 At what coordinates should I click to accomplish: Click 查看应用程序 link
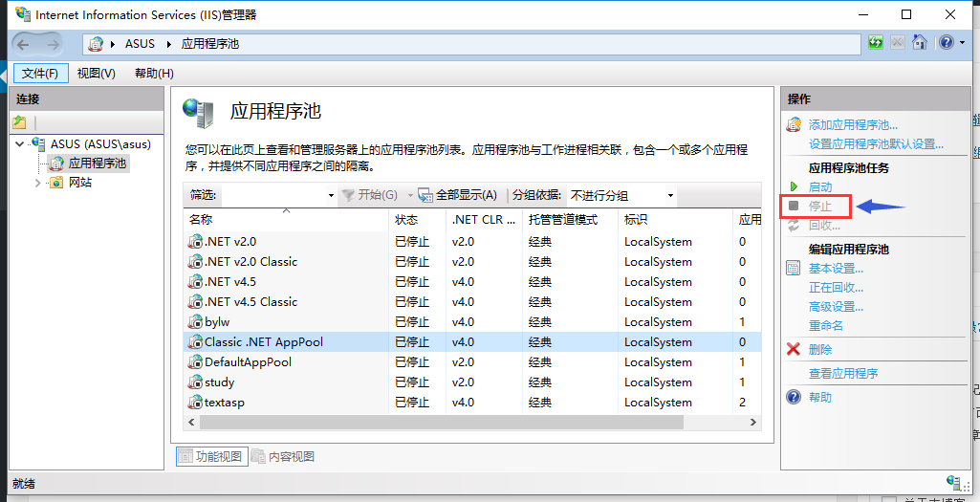pyautogui.click(x=843, y=373)
